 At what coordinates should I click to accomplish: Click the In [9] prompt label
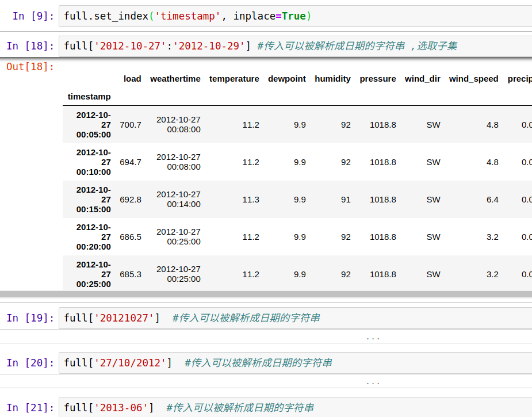click(x=33, y=16)
